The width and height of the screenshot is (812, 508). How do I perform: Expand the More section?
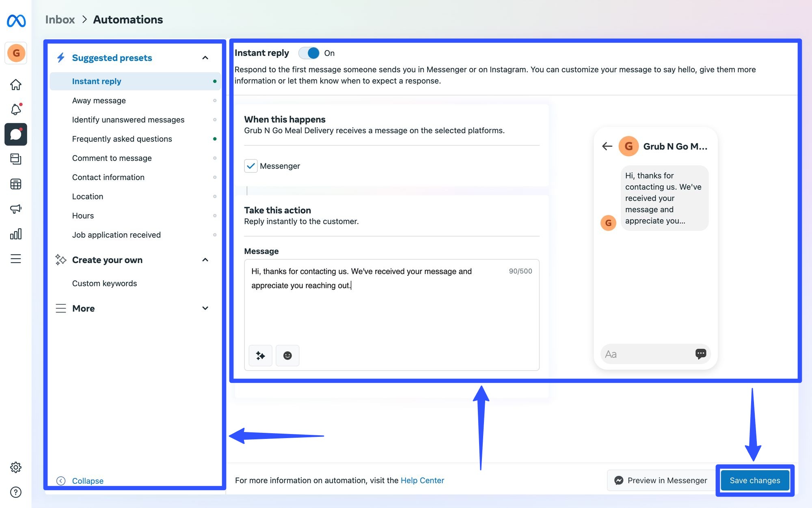(x=205, y=308)
